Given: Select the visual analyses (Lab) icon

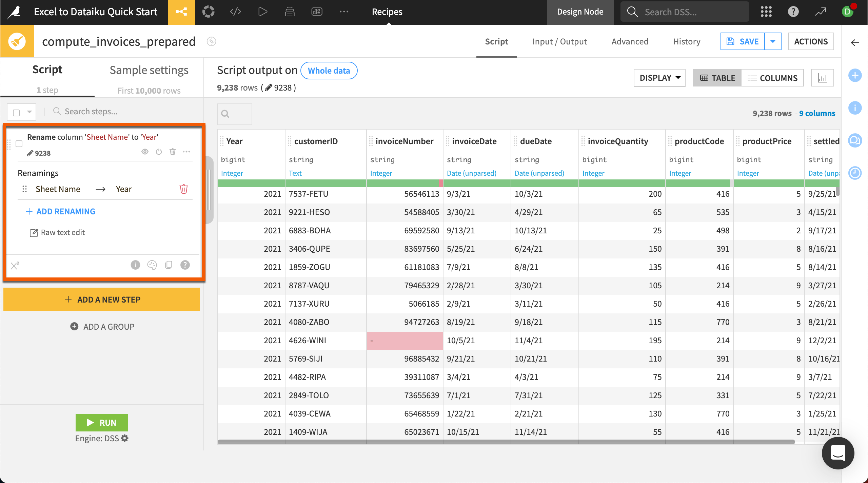Looking at the screenshot, I should 209,11.
